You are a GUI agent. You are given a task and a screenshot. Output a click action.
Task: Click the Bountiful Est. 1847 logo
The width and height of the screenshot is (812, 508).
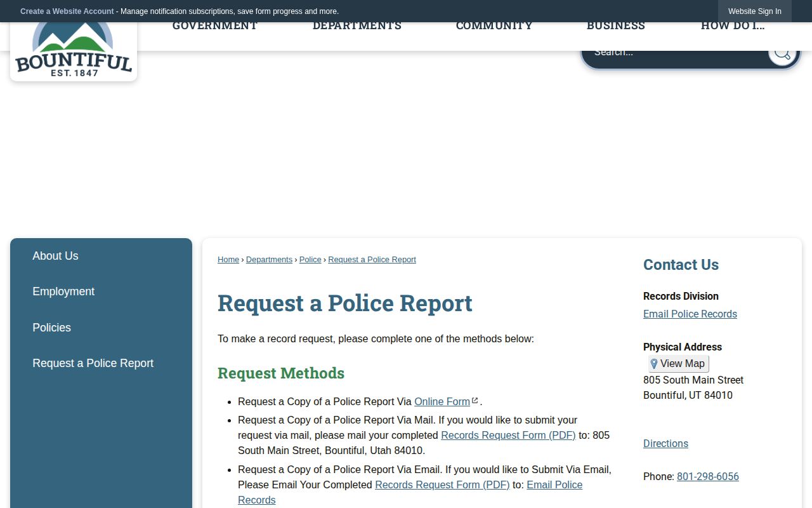coord(74,51)
